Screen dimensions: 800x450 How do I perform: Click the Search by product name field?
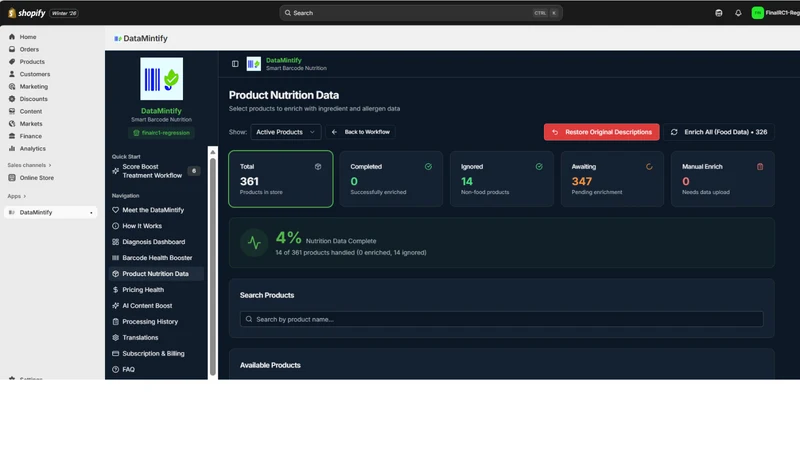tap(502, 319)
